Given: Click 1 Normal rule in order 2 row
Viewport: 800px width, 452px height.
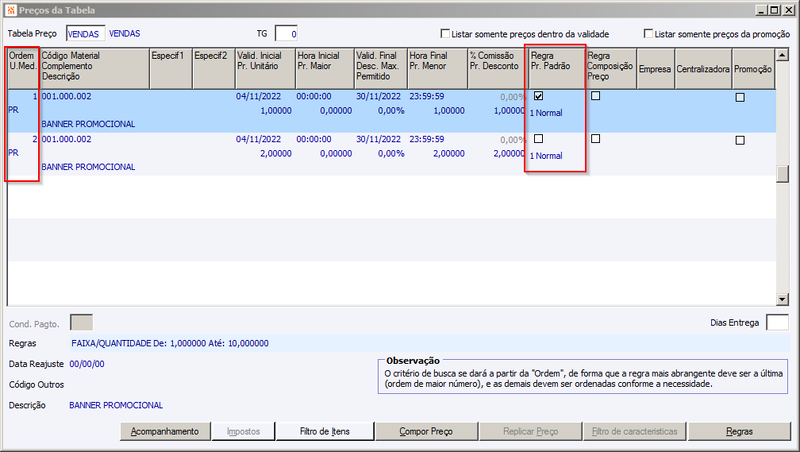Looking at the screenshot, I should (x=546, y=156).
